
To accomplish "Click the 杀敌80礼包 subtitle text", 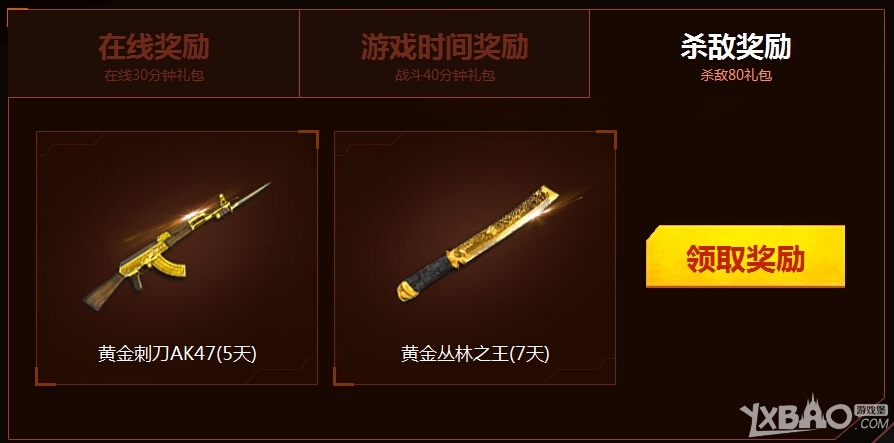I will [736, 75].
